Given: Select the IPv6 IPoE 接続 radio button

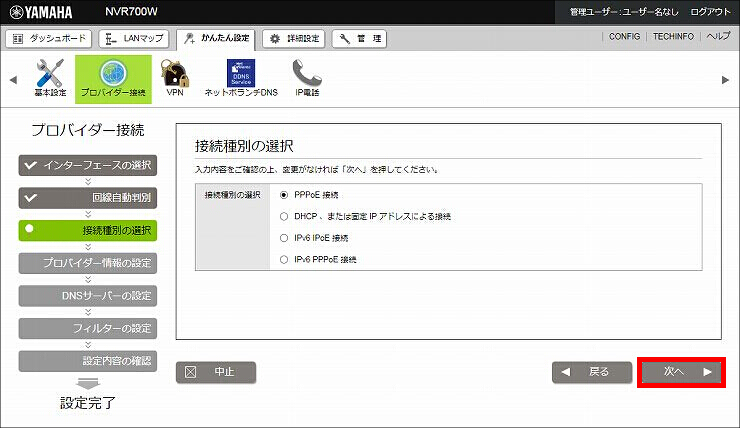Looking at the screenshot, I should pyautogui.click(x=284, y=238).
